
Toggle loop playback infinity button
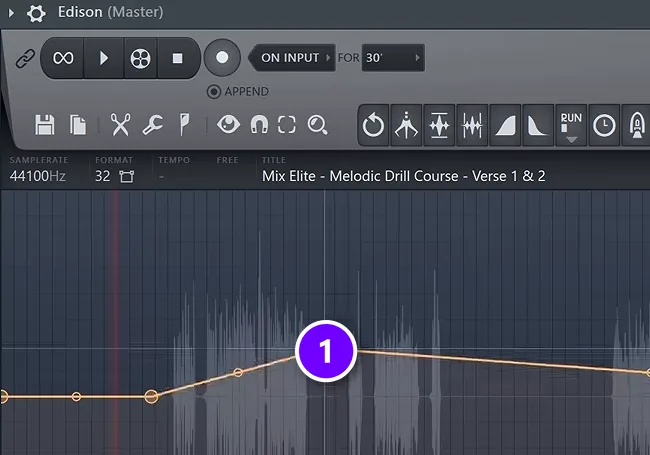(63, 58)
